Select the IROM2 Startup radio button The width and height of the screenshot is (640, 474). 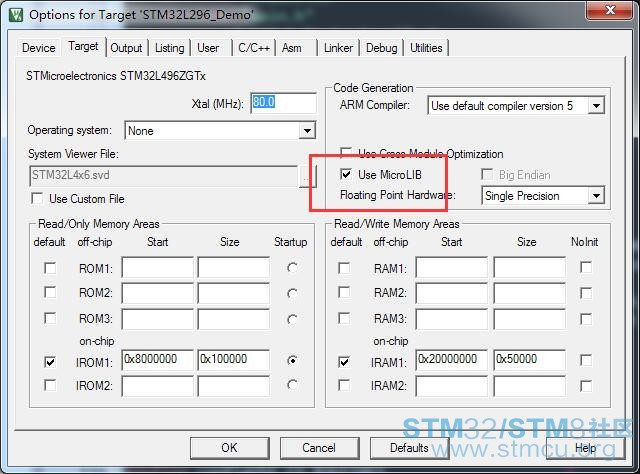coord(292,385)
